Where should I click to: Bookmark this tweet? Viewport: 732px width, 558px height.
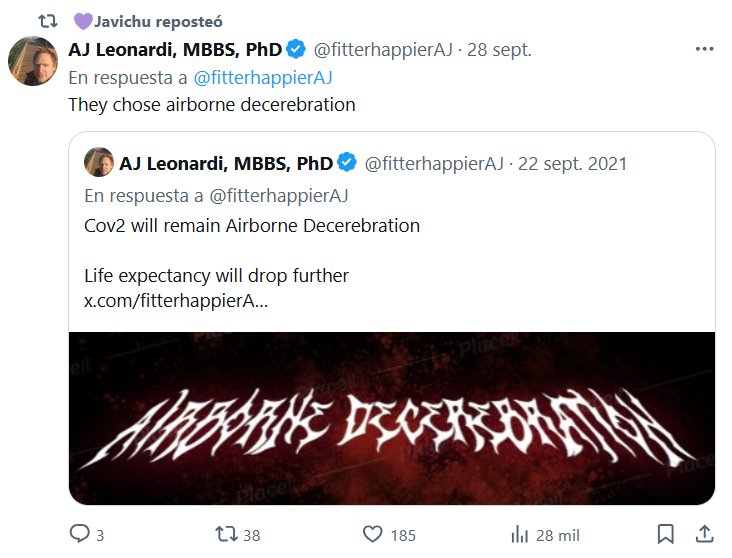click(x=666, y=534)
